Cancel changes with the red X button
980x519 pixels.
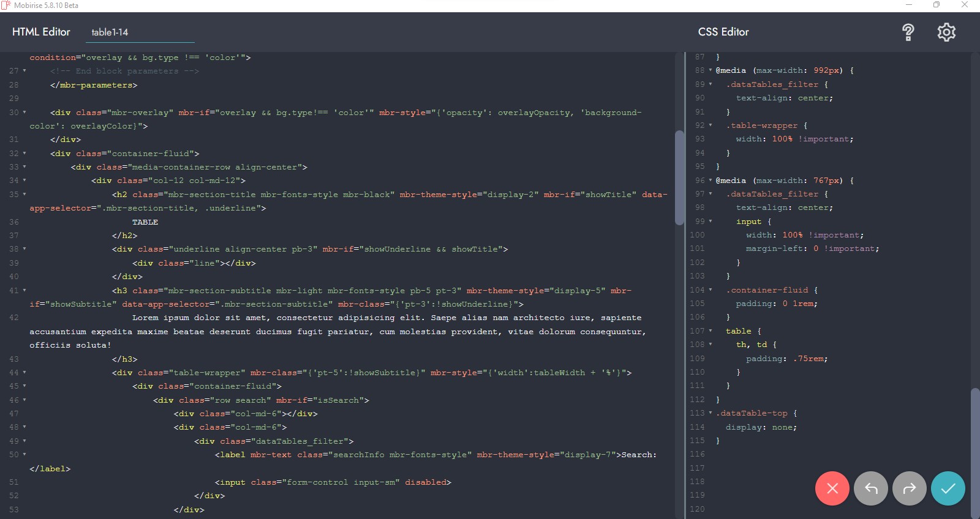pyautogui.click(x=832, y=488)
